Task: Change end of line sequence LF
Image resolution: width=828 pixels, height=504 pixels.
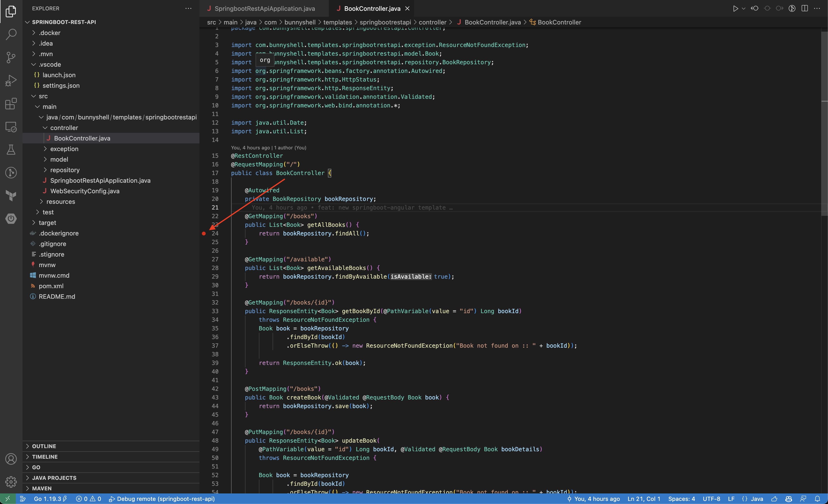Action: [731, 499]
